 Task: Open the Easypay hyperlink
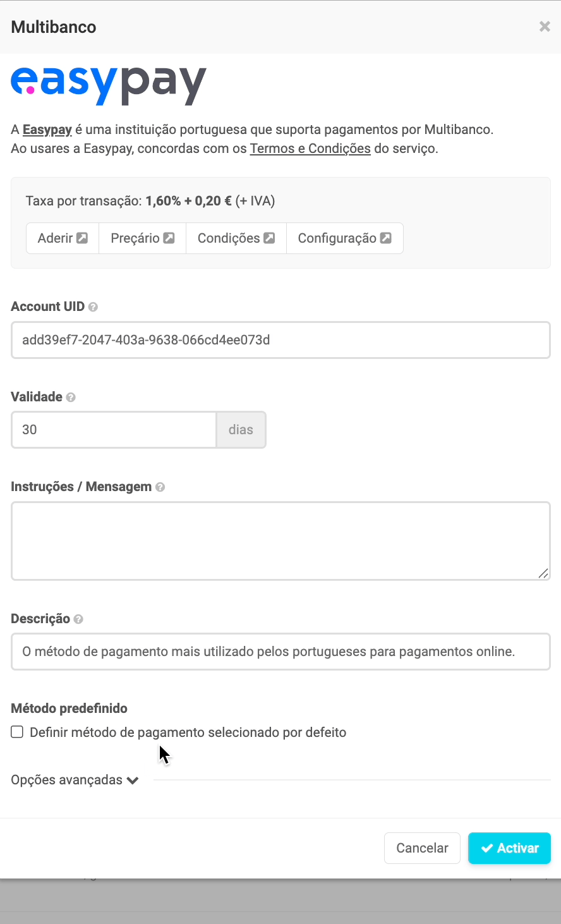(x=47, y=130)
